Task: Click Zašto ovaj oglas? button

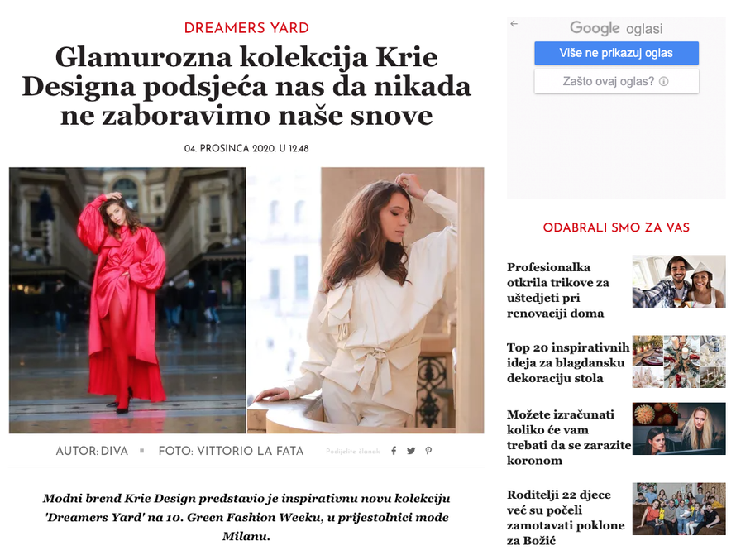Action: tap(616, 82)
